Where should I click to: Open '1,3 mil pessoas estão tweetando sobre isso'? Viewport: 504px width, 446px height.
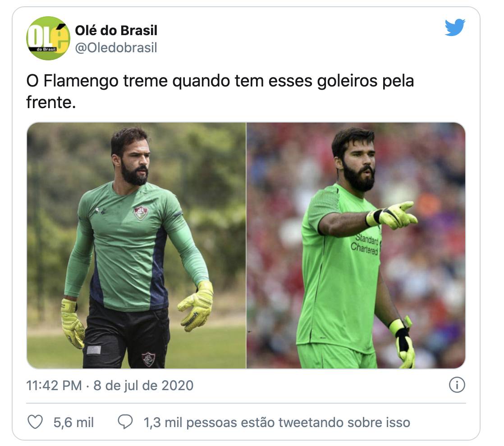tap(277, 422)
